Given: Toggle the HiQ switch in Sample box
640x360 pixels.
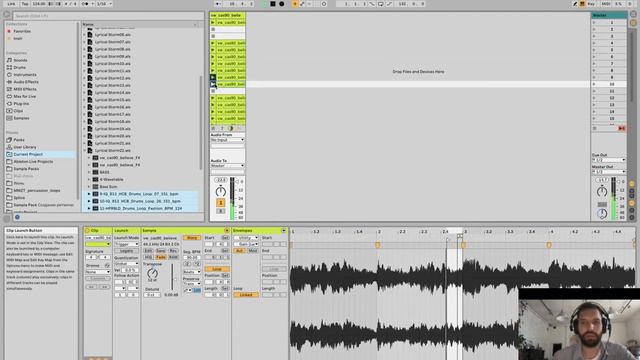Looking at the screenshot, I should (x=148, y=257).
